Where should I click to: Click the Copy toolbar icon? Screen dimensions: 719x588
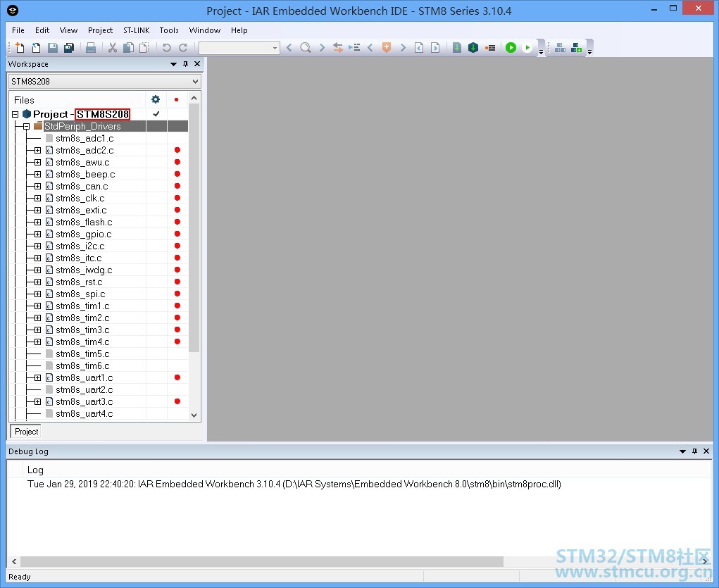click(x=128, y=47)
